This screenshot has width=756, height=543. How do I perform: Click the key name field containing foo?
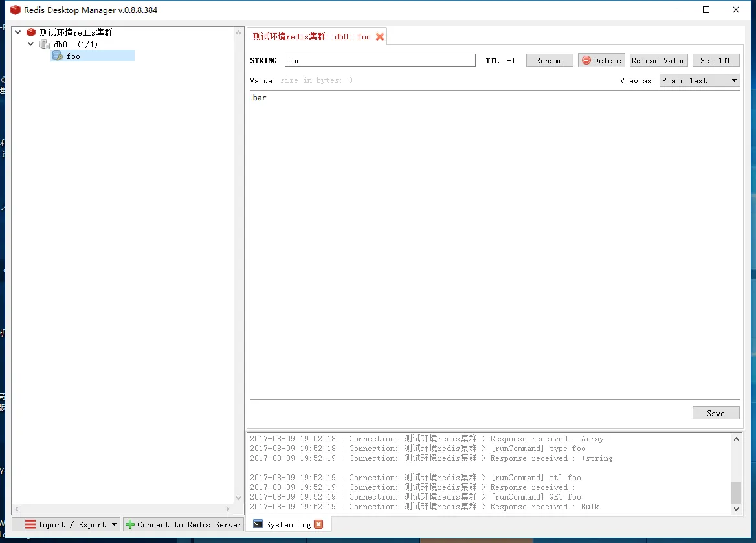point(380,60)
